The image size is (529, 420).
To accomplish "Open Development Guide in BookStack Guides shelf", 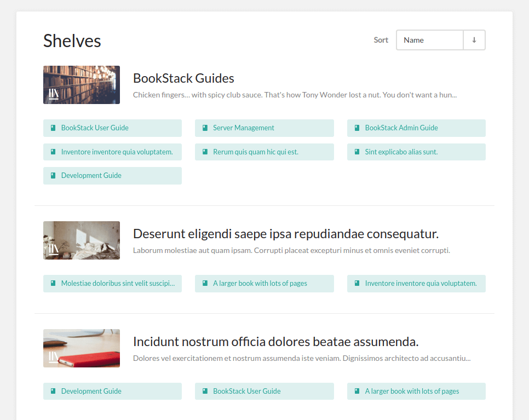I will click(x=112, y=175).
